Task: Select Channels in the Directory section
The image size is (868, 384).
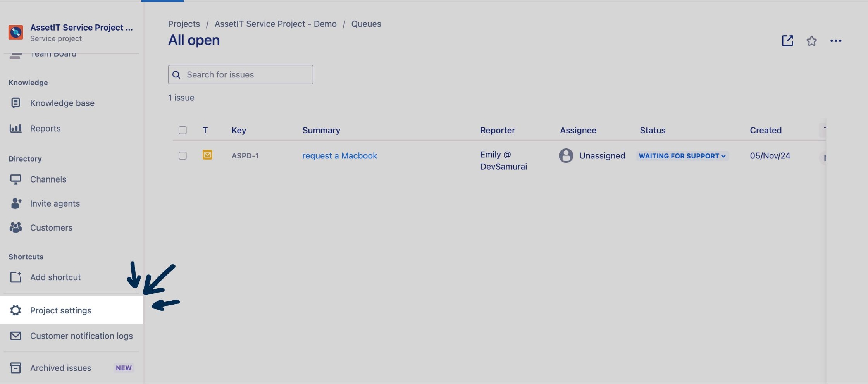Action: pos(48,179)
